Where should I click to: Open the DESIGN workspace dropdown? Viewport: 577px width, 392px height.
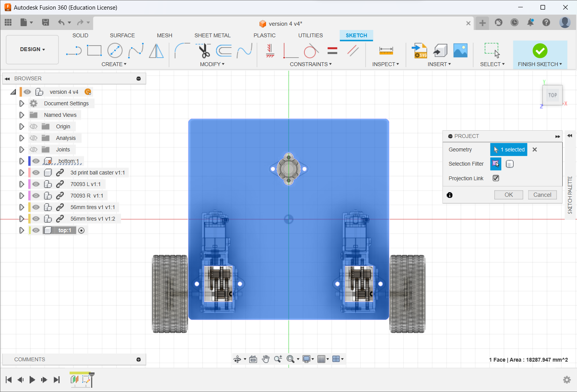click(33, 49)
